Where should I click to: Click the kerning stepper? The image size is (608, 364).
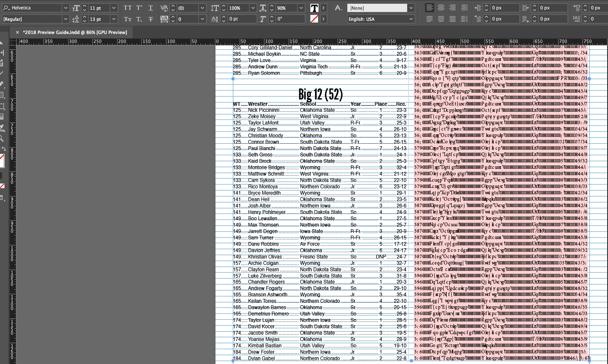[x=173, y=8]
